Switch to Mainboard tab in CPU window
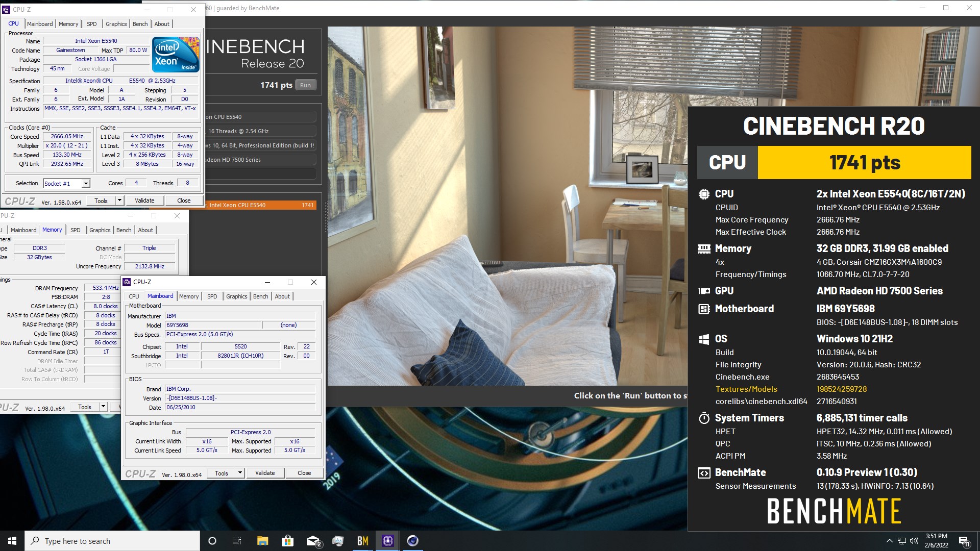 point(40,24)
